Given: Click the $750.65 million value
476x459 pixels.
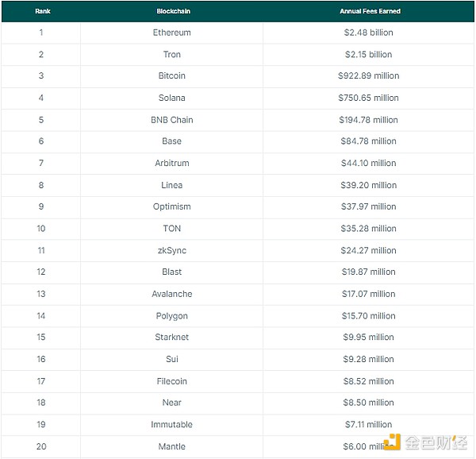Looking at the screenshot, I should click(x=369, y=98).
